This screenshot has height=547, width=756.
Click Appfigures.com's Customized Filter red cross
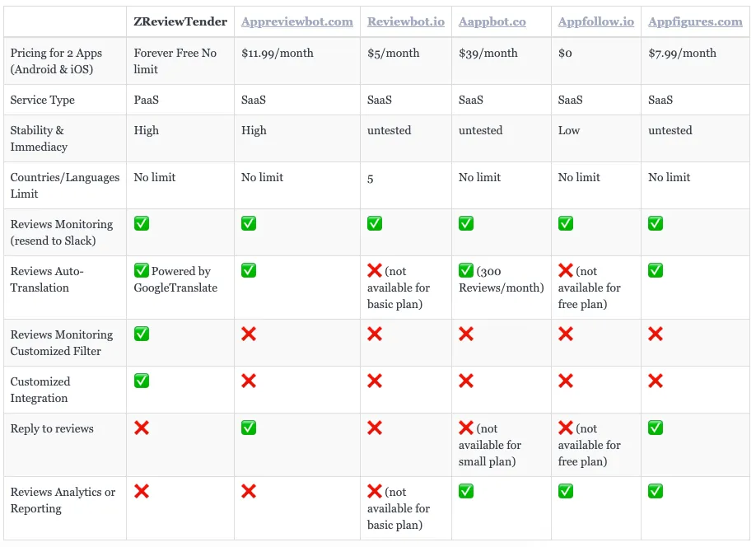(x=656, y=334)
